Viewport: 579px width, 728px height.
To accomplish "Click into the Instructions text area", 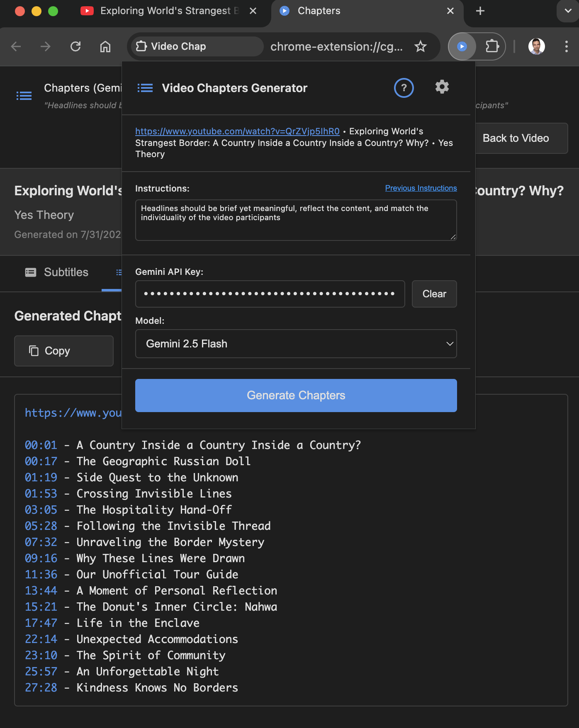I will (x=296, y=220).
